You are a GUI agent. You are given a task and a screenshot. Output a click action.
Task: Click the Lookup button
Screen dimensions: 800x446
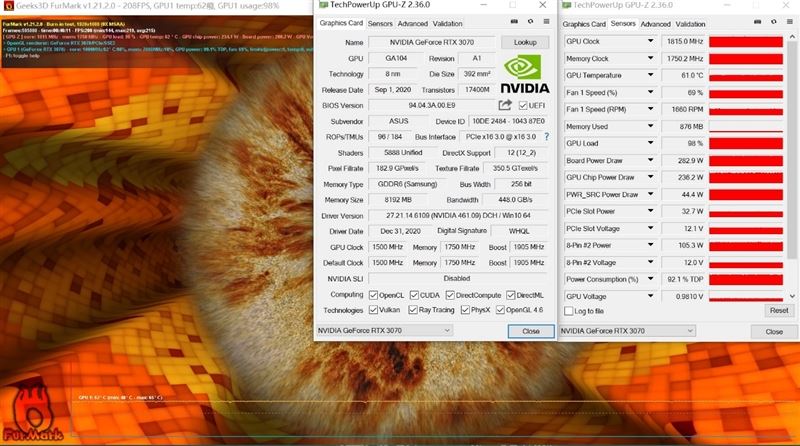(525, 42)
